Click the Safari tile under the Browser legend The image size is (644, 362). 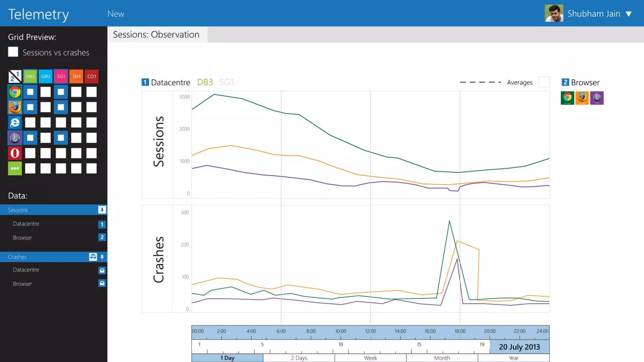(597, 98)
